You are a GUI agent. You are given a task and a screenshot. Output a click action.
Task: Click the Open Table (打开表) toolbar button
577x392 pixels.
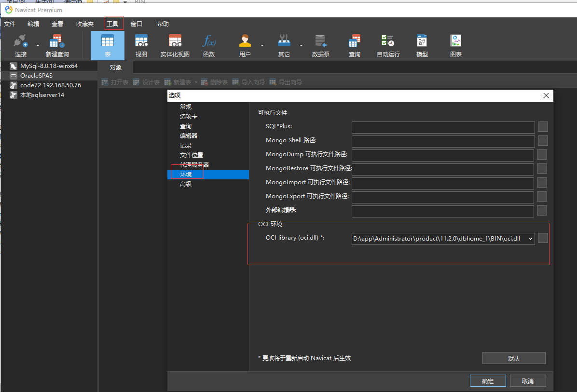pyautogui.click(x=115, y=82)
